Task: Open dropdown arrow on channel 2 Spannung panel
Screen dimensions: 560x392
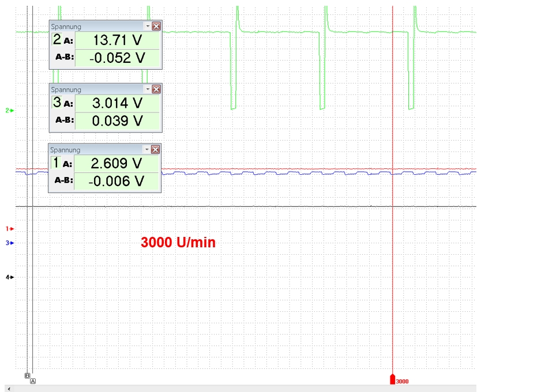Action: [x=148, y=26]
